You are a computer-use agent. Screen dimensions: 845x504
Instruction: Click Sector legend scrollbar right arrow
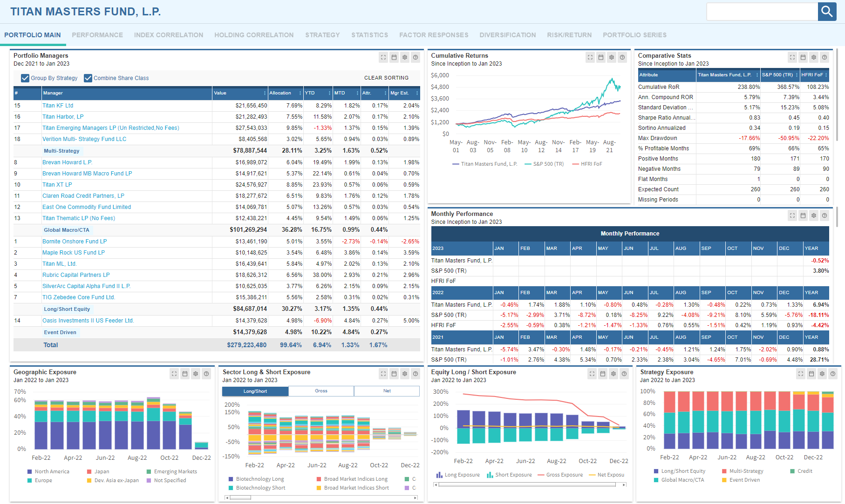pos(416,497)
